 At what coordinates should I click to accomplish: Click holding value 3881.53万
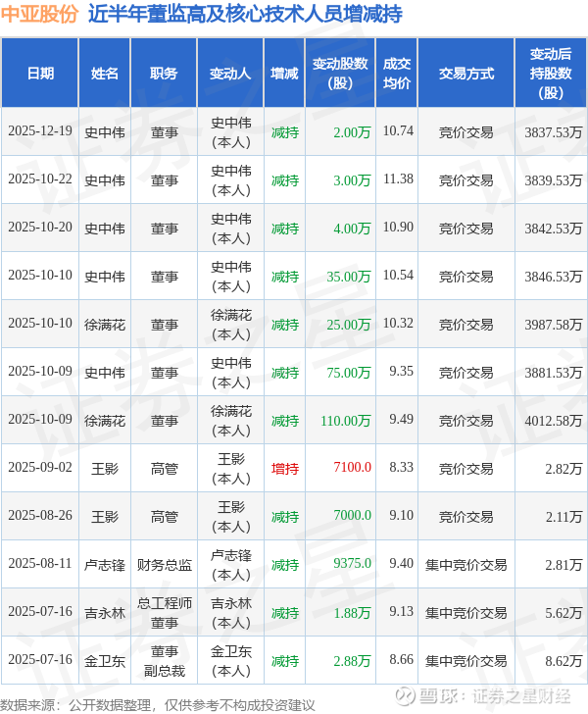click(x=554, y=373)
